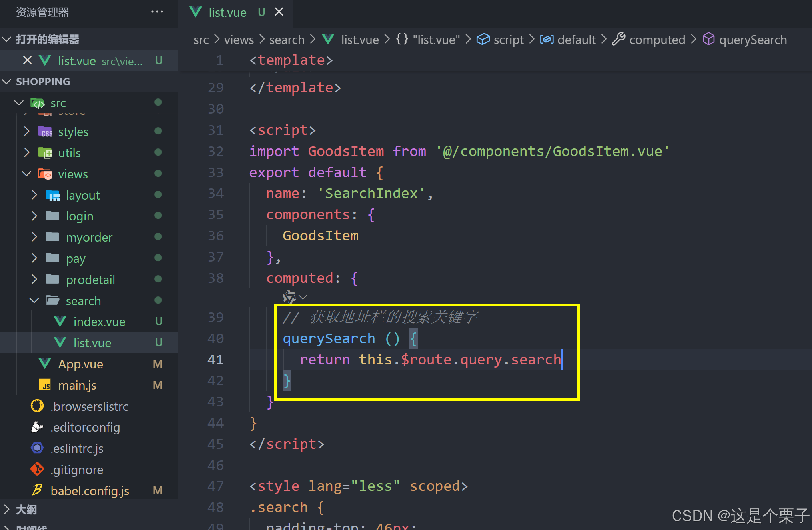Click the browserslist icon
The image size is (812, 530).
37,406
